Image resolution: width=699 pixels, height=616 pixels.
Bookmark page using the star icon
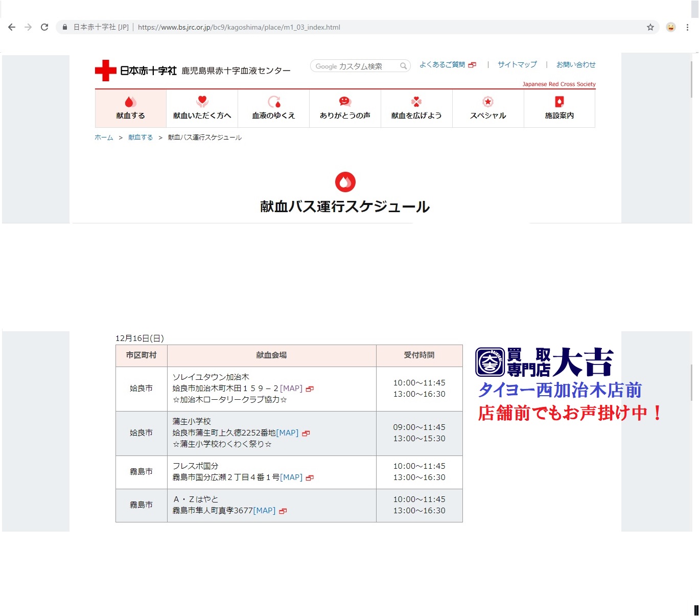(650, 27)
